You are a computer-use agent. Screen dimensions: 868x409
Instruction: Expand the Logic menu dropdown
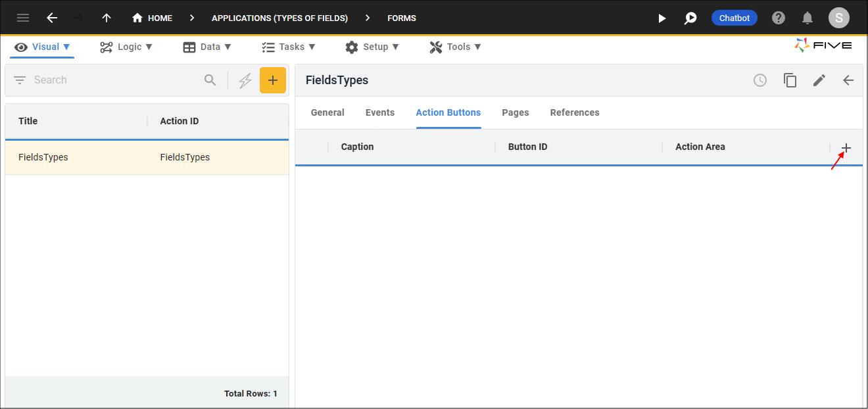[126, 47]
